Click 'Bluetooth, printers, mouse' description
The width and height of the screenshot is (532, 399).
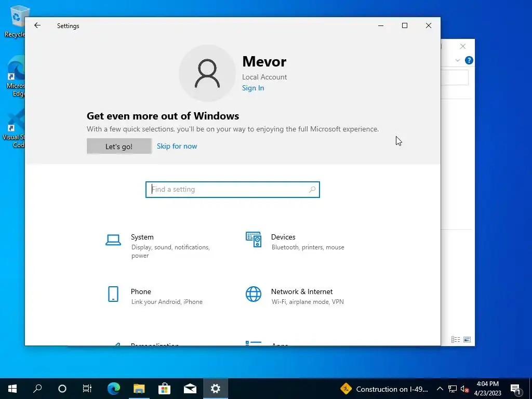pyautogui.click(x=308, y=247)
